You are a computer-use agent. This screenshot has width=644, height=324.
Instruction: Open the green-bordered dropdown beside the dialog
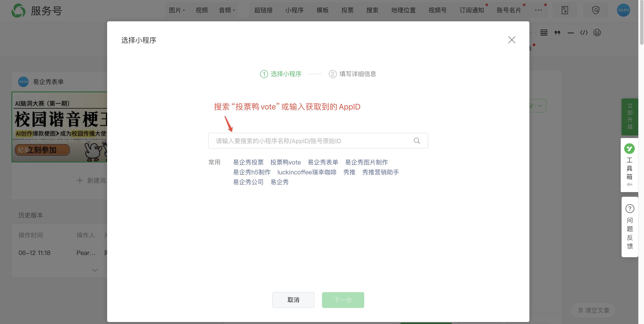coord(538,106)
